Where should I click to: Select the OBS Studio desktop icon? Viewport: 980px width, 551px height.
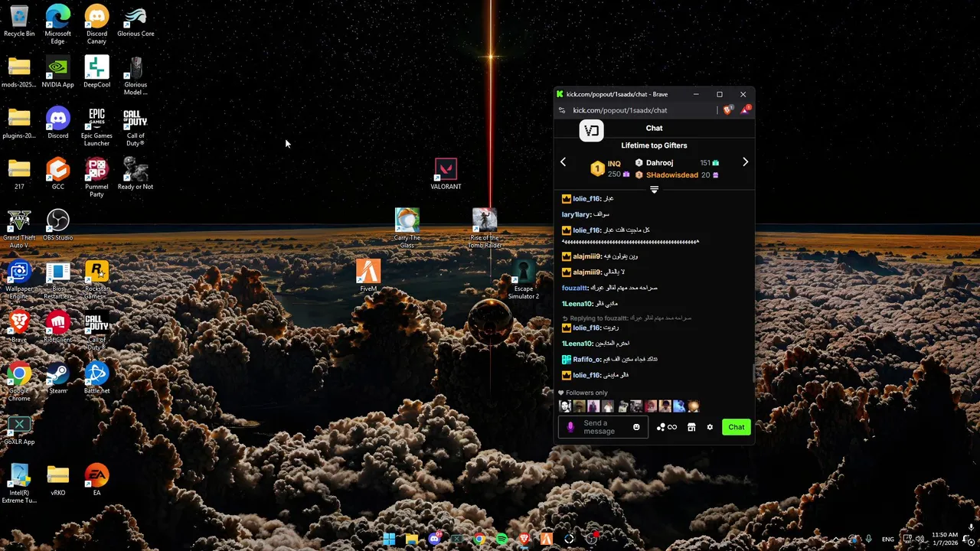tap(57, 225)
